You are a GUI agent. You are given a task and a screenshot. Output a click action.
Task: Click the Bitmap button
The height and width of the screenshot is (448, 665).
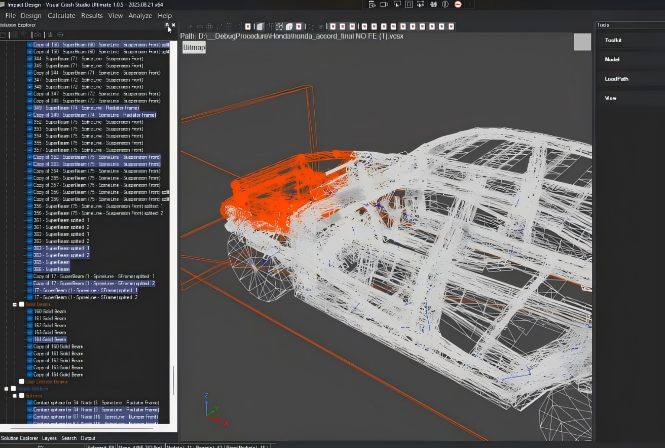[193, 47]
